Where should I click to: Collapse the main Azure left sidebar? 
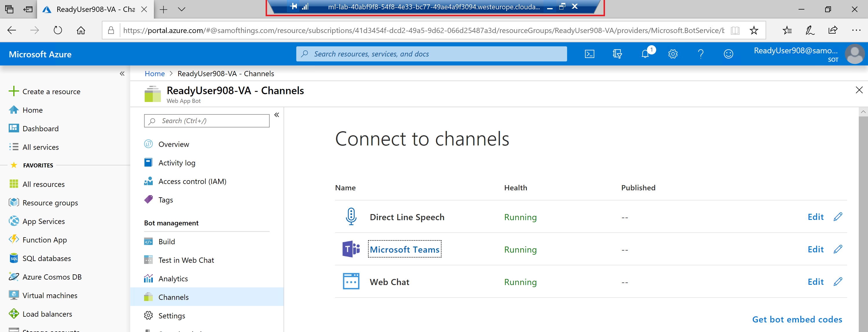[x=122, y=74]
